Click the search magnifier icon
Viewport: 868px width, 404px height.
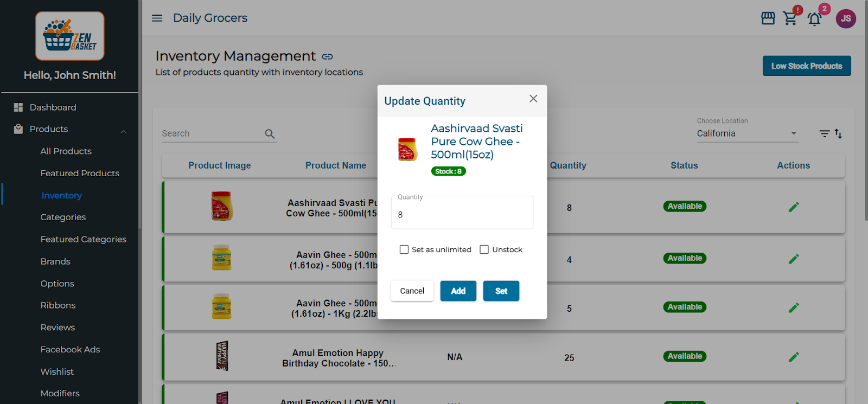270,134
